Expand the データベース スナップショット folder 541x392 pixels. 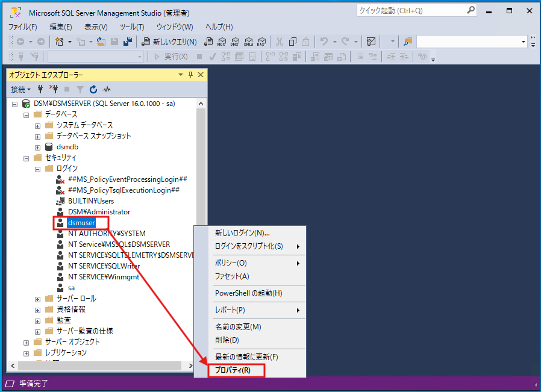click(x=37, y=137)
